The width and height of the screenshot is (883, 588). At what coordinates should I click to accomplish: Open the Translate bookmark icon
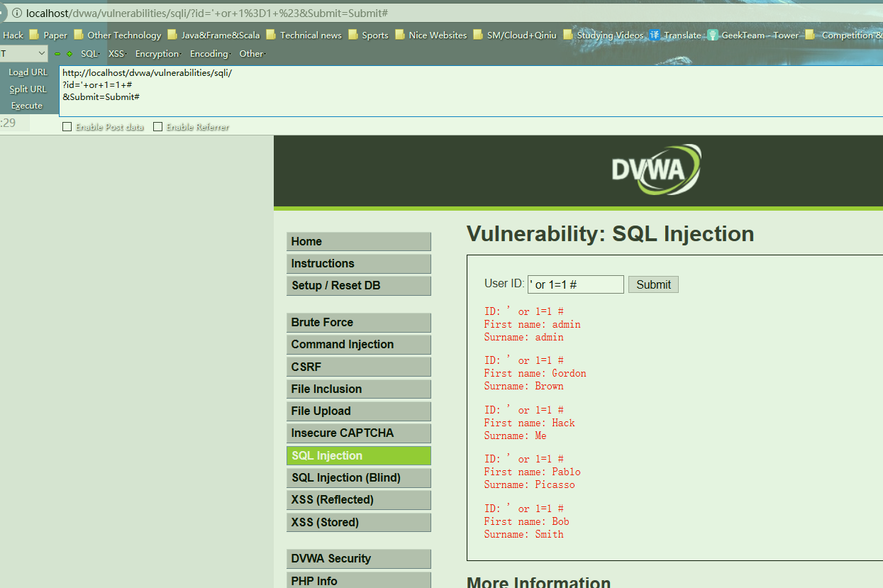pyautogui.click(x=654, y=35)
